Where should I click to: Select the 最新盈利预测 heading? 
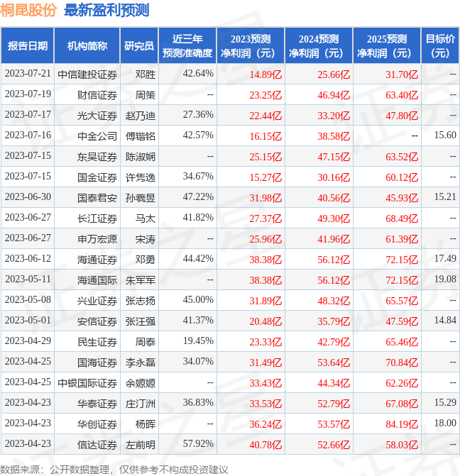tap(106, 10)
